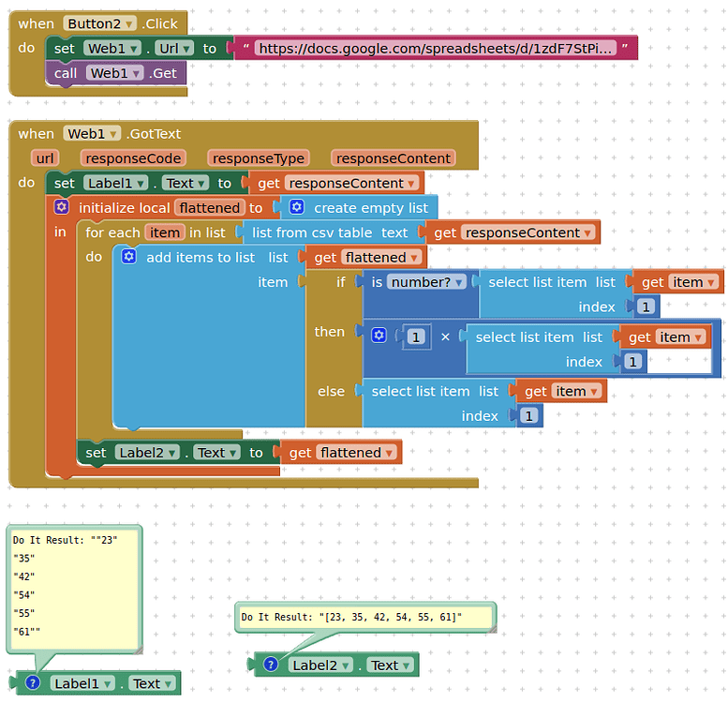This screenshot has height=703, width=728.
Task: Click gear icon on create empty list block
Action: (297, 207)
